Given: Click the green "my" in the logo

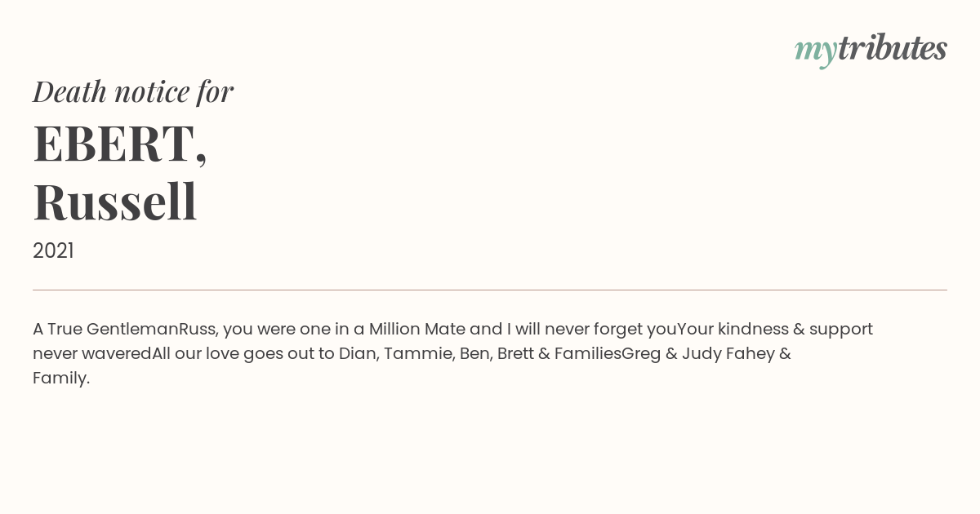Looking at the screenshot, I should (x=815, y=51).
